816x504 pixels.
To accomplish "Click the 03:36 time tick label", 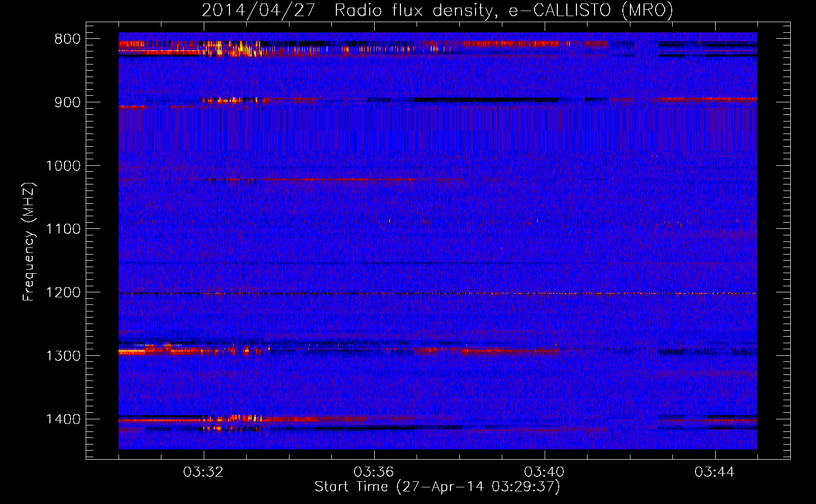I will 374,472.
